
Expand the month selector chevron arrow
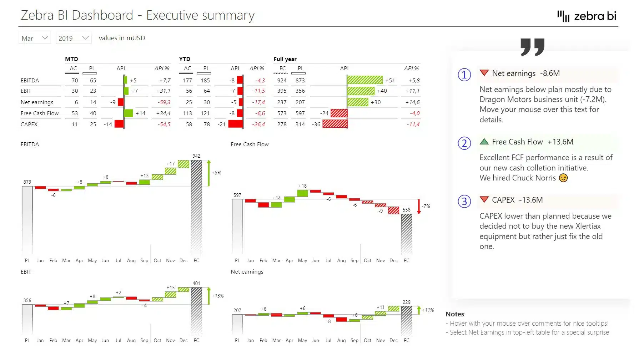45,37
